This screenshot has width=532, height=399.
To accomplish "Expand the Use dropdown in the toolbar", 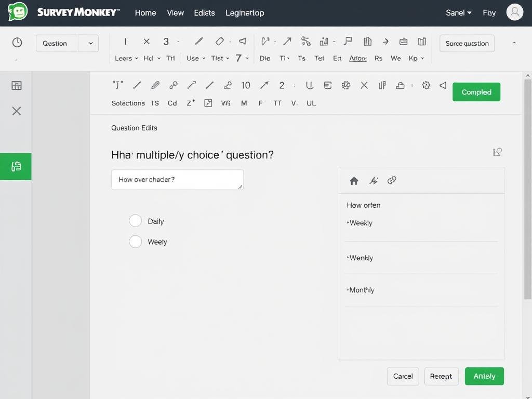I will tap(195, 58).
